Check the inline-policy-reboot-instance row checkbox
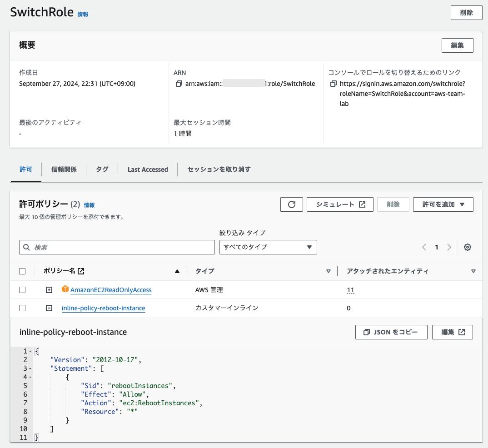488x448 pixels. click(22, 308)
